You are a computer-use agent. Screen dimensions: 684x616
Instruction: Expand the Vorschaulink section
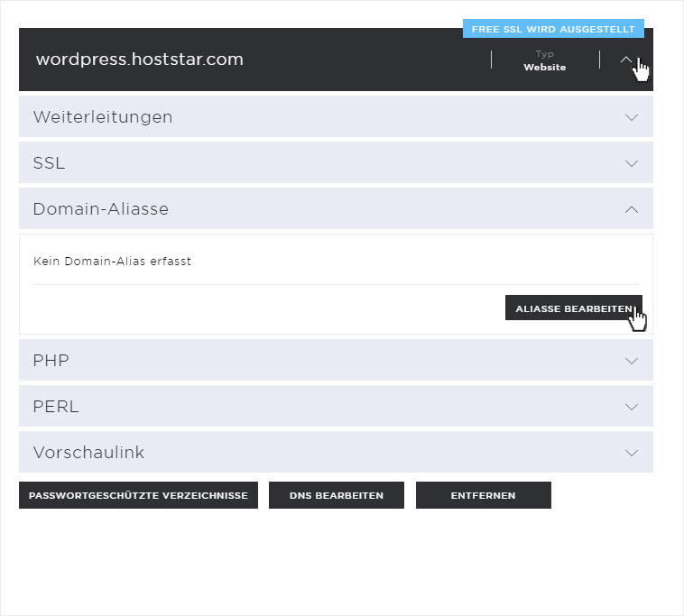336,452
